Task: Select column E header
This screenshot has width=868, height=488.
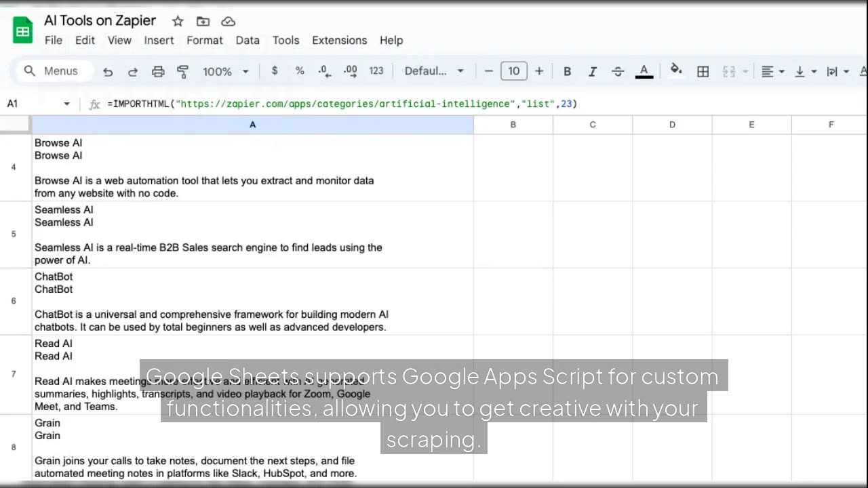Action: 751,125
